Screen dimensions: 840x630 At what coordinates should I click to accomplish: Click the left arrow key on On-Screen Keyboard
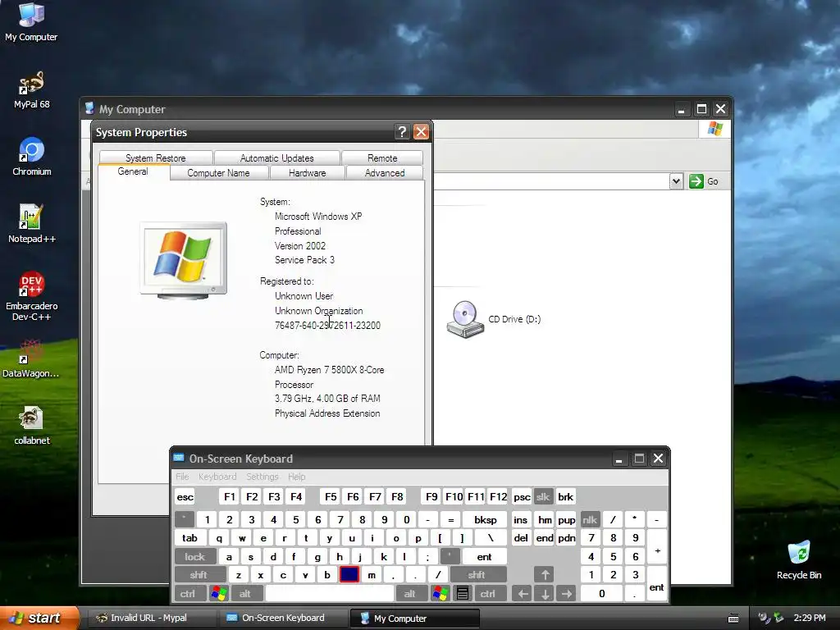pyautogui.click(x=523, y=594)
